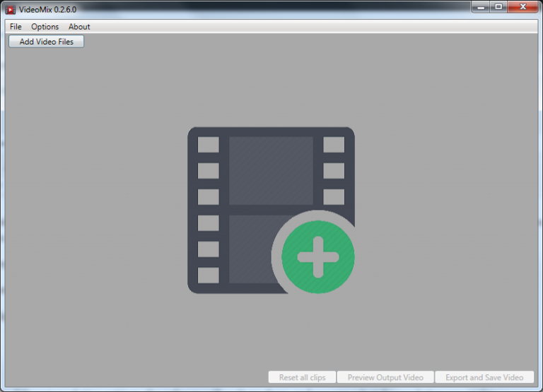Maximize the VideoMix window

click(x=498, y=7)
